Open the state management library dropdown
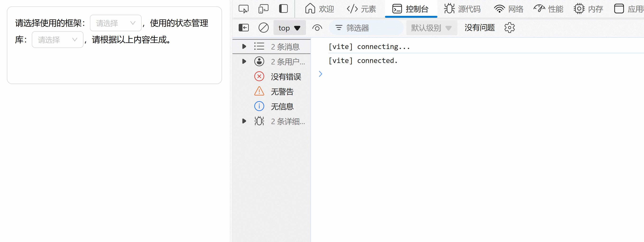Image resolution: width=644 pixels, height=242 pixels. tap(57, 39)
